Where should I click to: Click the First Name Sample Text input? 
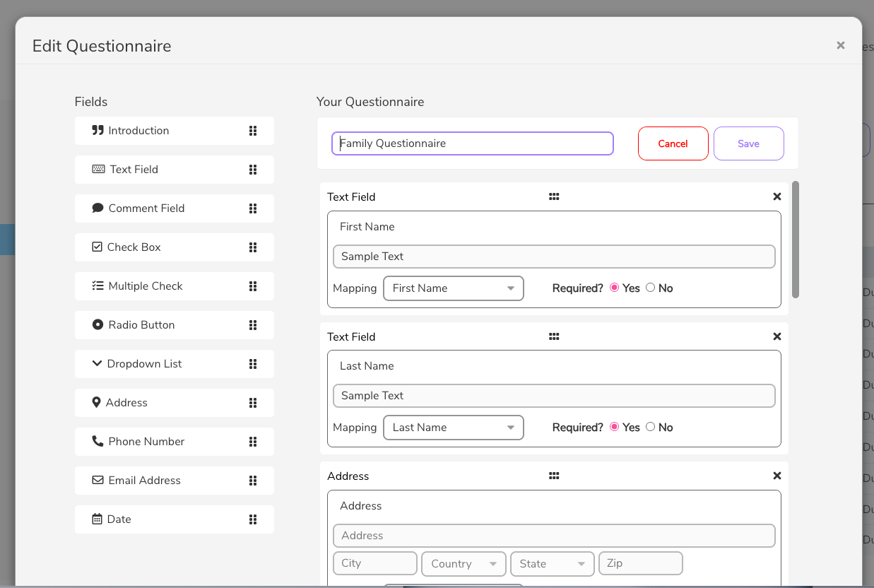(x=554, y=257)
